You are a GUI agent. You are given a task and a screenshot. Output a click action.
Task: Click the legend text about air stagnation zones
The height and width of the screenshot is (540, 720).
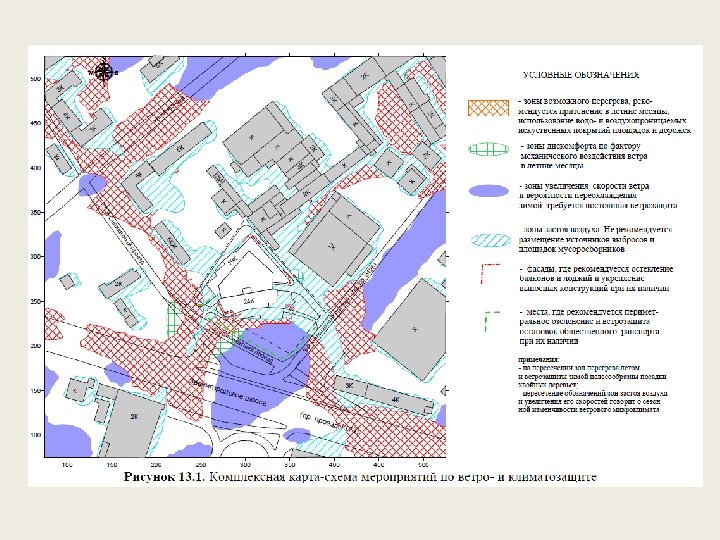[596, 239]
